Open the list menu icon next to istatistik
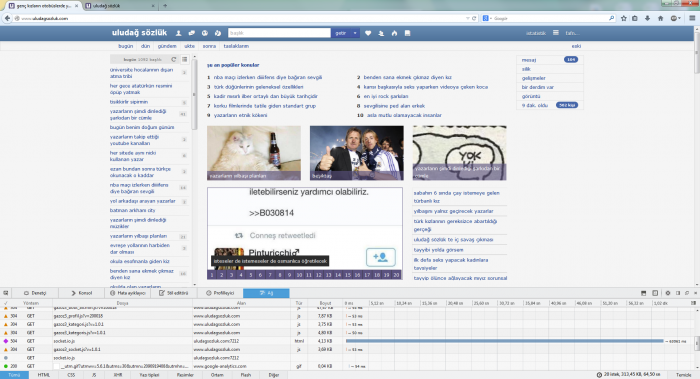The width and height of the screenshot is (700, 379). [555, 33]
